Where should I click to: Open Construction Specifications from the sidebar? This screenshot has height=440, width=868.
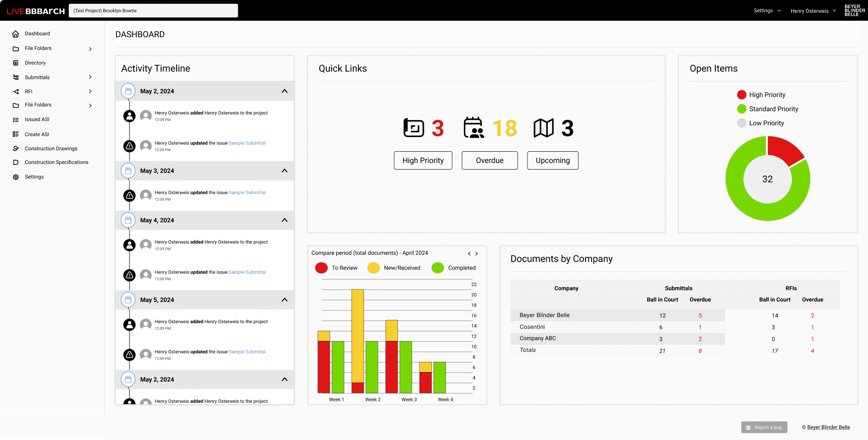pyautogui.click(x=57, y=163)
